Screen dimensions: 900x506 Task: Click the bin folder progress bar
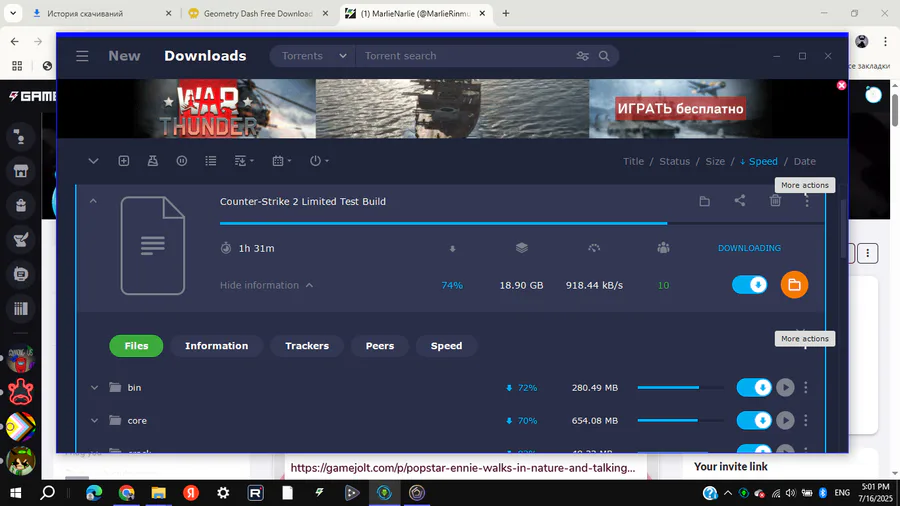click(x=681, y=388)
